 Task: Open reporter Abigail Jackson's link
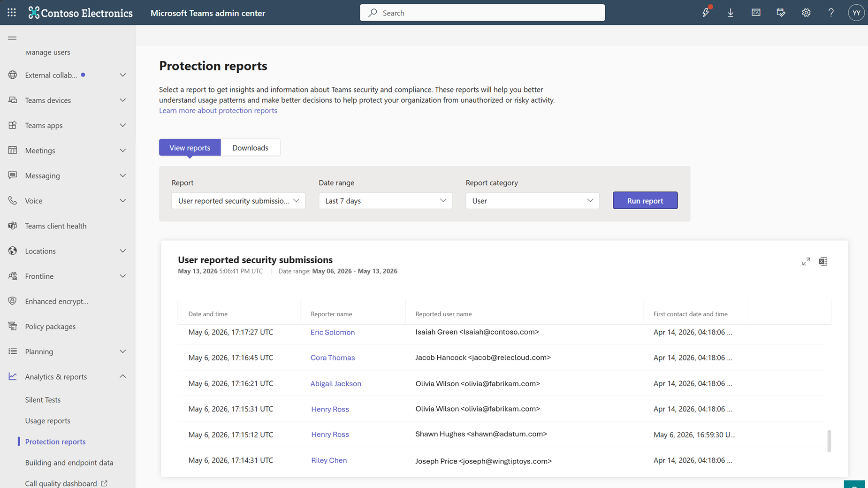point(336,383)
